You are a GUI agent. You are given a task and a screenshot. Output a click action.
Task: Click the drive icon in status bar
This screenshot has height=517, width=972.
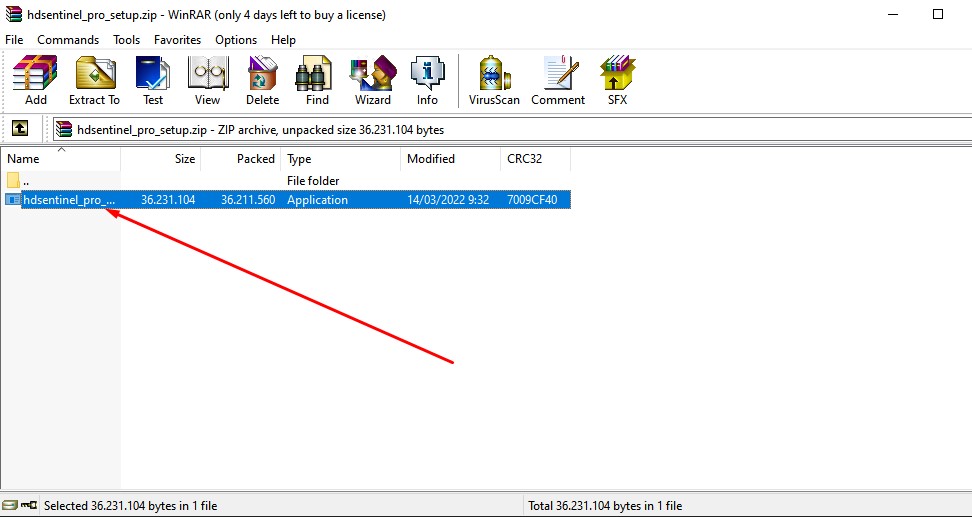[10, 505]
